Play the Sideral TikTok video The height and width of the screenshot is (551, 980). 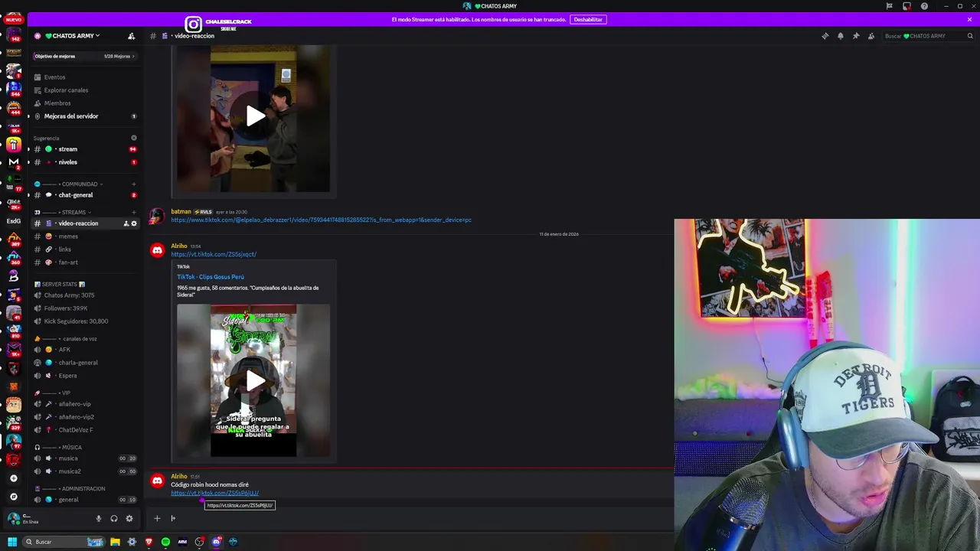[255, 380]
